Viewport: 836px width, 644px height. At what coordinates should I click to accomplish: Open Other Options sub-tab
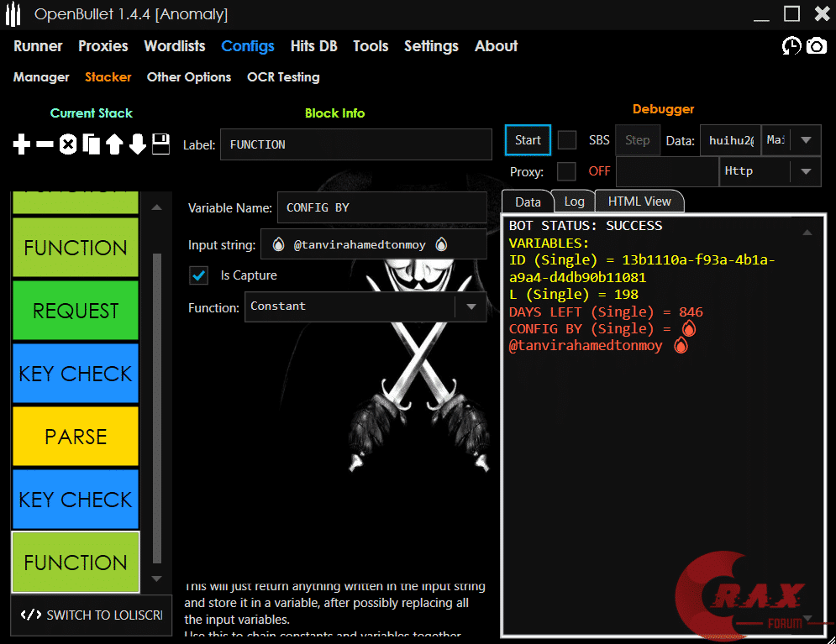(x=189, y=77)
